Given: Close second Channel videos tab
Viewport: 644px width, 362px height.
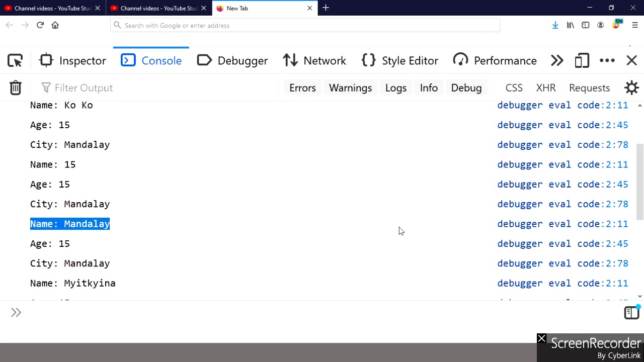Looking at the screenshot, I should pos(204,8).
